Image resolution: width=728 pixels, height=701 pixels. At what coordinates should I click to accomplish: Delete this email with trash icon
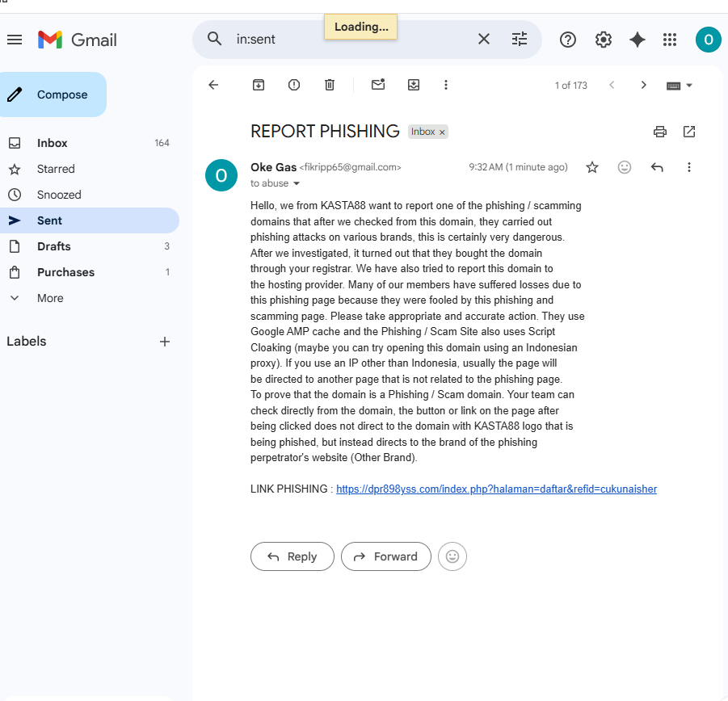(x=329, y=85)
